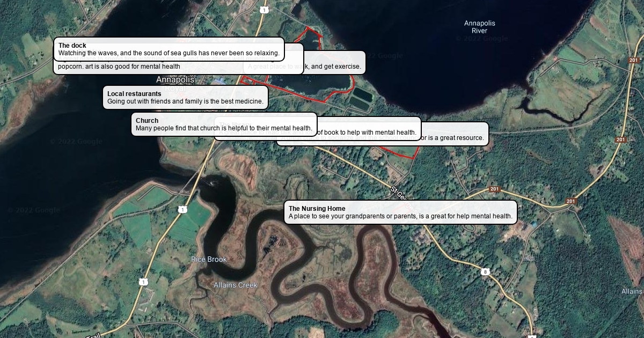
Task: Click the St George street name label
Action: (400, 193)
